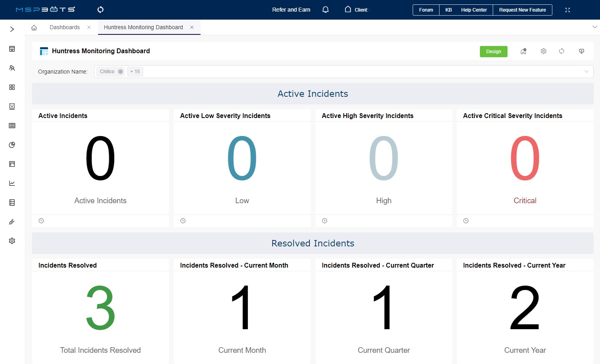Viewport: 600px width, 364px height.
Task: Open the Bots icon in the left sidebar
Action: [x=12, y=106]
